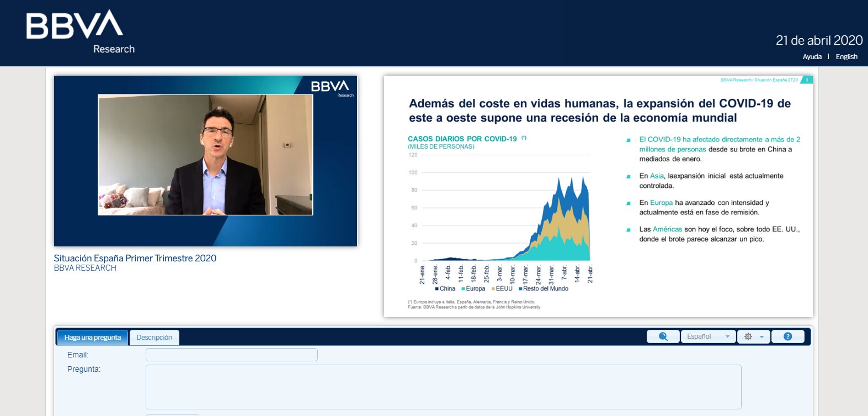868x416 pixels.
Task: Switch site language via the English link
Action: point(846,57)
